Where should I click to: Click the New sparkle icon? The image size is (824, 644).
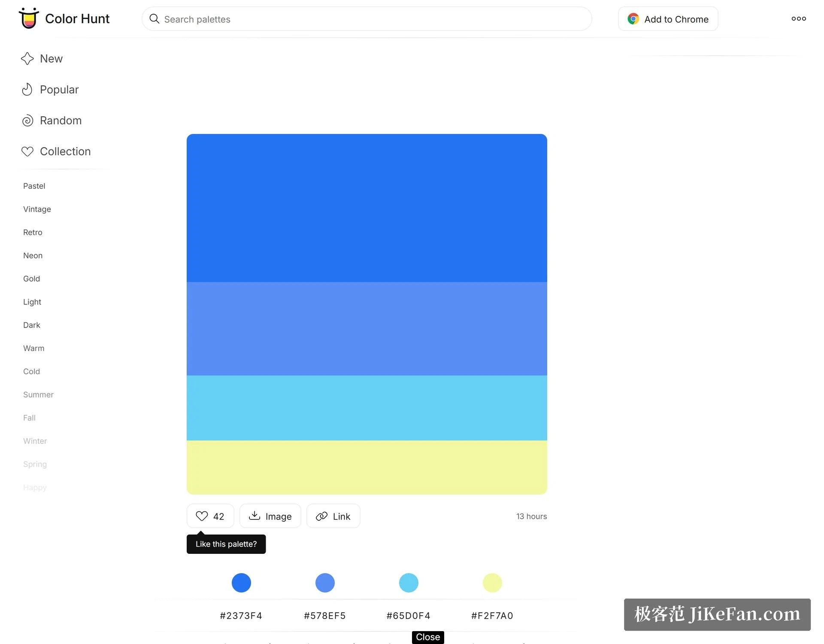(x=27, y=58)
